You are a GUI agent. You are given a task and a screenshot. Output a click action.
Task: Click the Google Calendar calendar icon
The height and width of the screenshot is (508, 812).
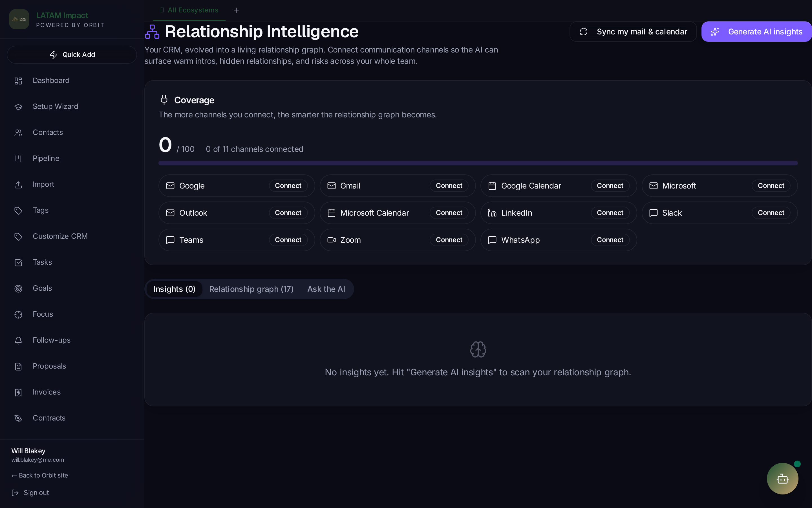tap(492, 186)
